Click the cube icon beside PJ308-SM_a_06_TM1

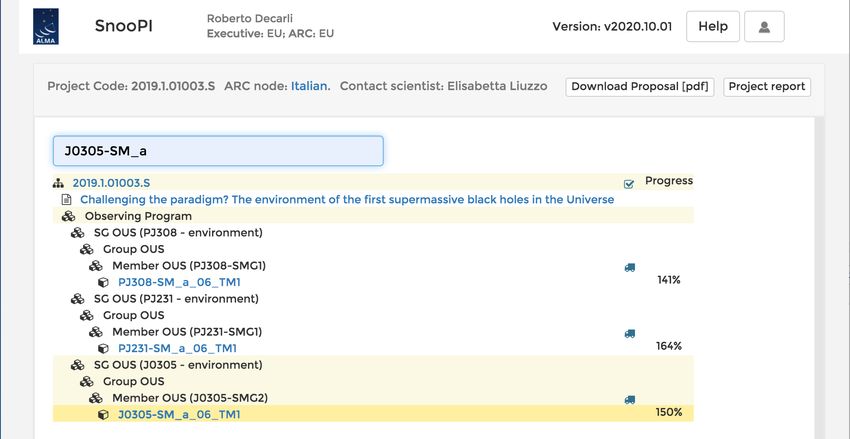coord(103,282)
